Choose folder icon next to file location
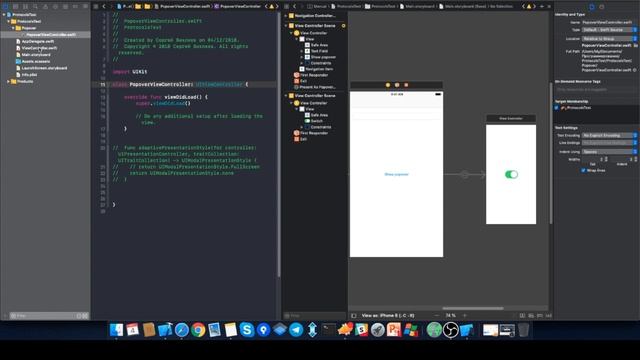This screenshot has height=360, width=640. 636,45
